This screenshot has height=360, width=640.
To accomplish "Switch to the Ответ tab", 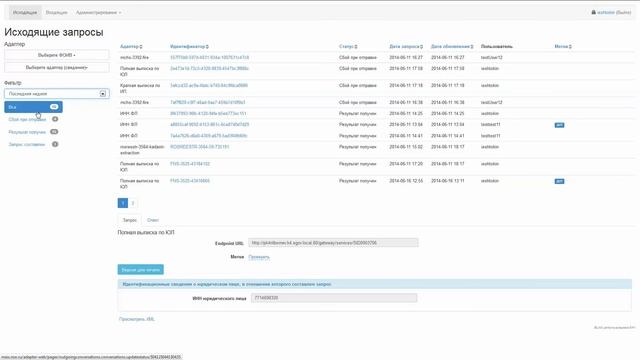I will tap(153, 220).
